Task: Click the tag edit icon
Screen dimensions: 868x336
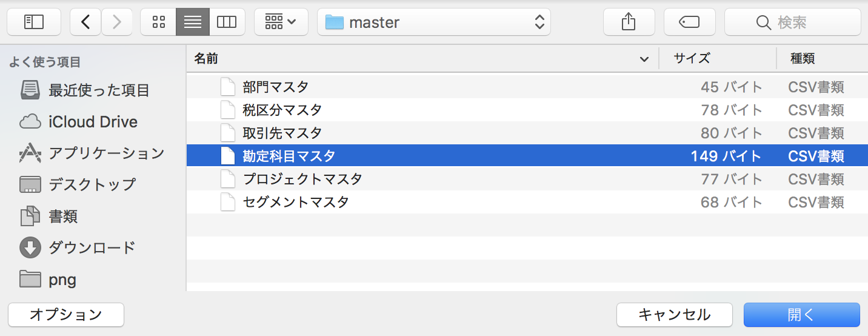Action: tap(689, 22)
